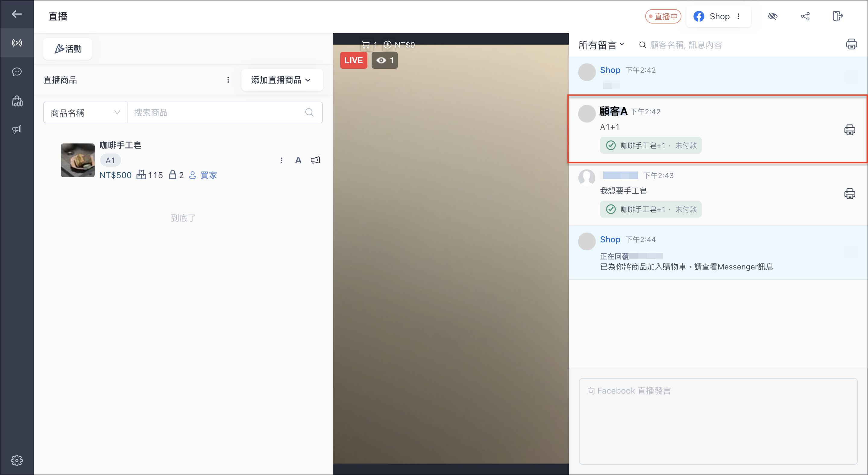Click the viewer count eye badge
This screenshot has width=868, height=475.
point(385,61)
